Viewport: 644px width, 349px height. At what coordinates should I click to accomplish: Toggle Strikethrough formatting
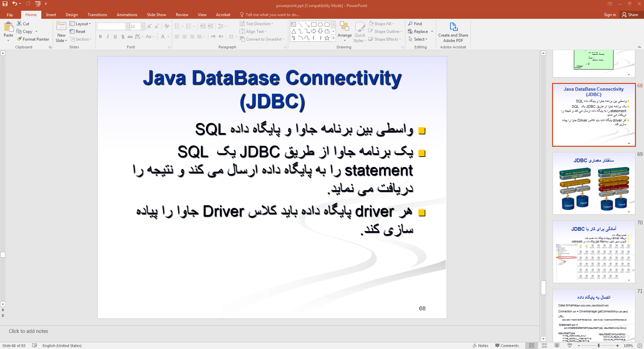pos(130,37)
